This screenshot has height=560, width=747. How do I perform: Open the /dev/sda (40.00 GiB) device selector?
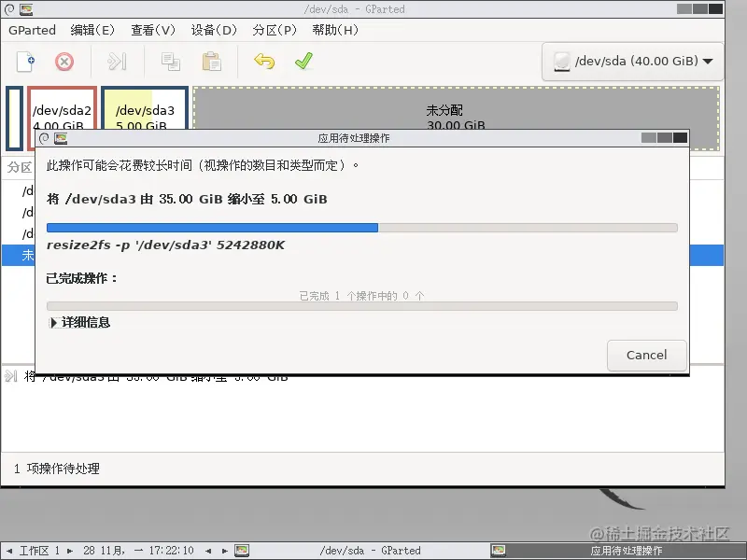[x=633, y=62]
